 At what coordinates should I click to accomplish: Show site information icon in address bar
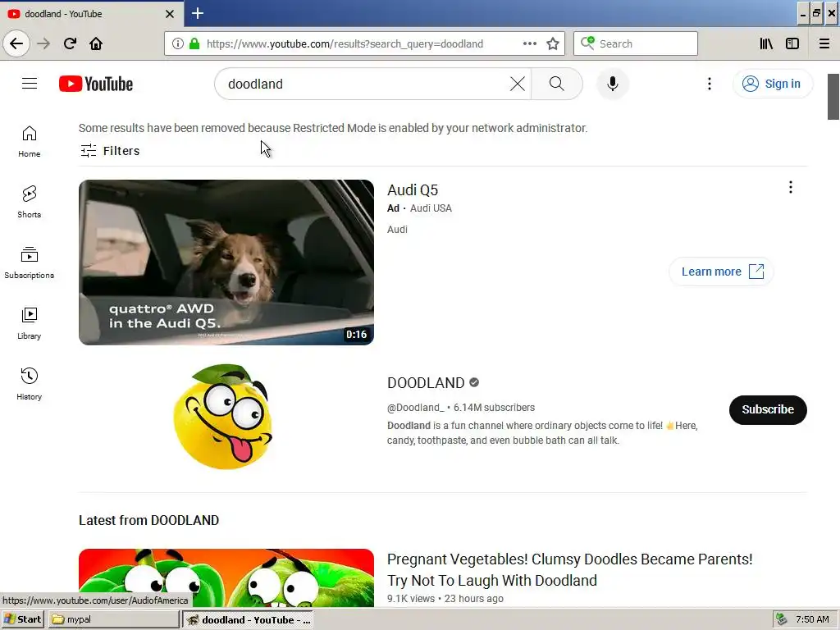[178, 43]
